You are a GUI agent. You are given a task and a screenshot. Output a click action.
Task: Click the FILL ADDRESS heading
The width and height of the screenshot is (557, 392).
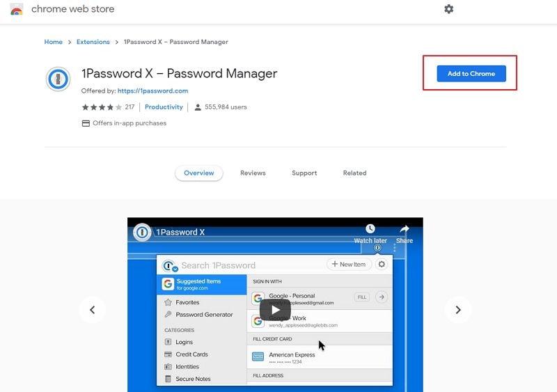268,376
